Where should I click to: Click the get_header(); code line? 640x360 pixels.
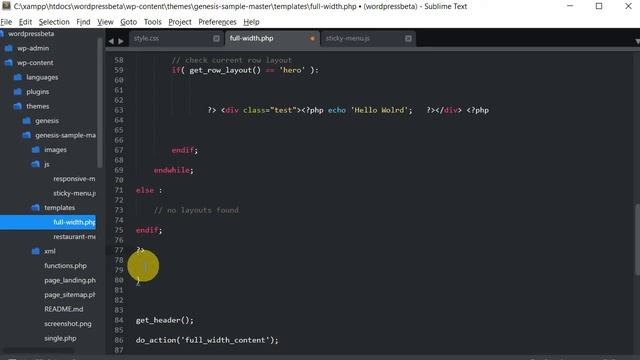pos(164,320)
